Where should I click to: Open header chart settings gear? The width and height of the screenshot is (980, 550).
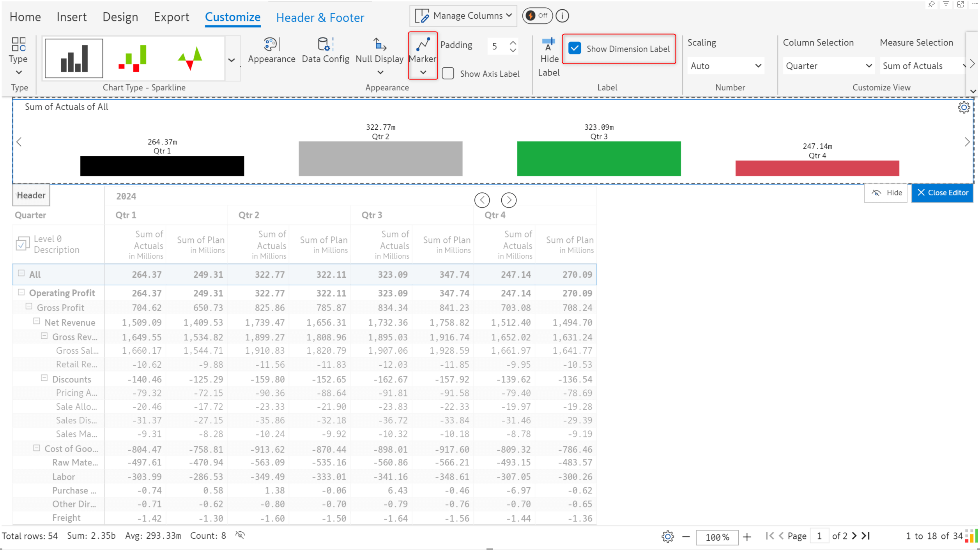pos(964,107)
